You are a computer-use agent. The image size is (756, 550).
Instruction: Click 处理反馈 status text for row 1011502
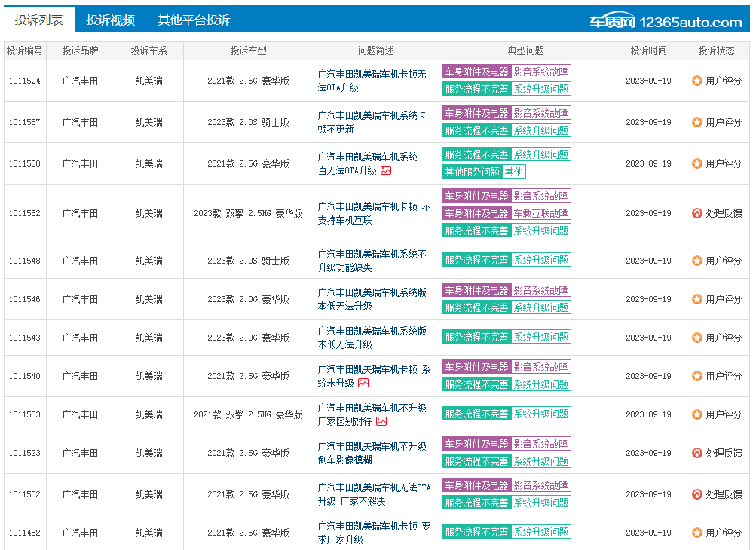coord(724,494)
